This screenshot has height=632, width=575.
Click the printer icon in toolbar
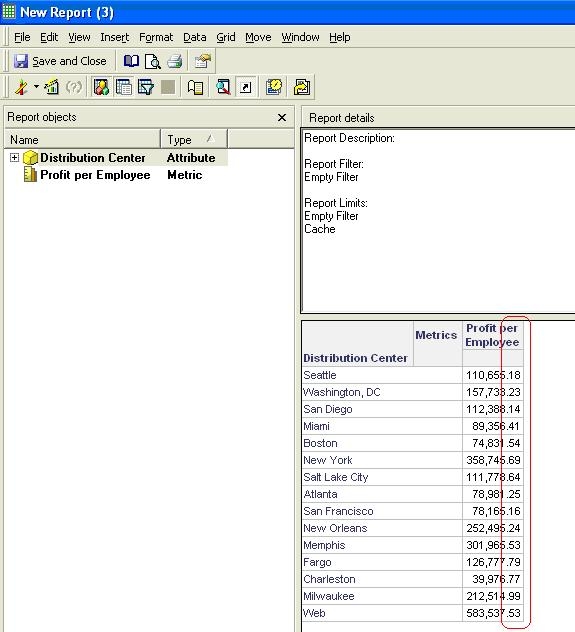(x=174, y=61)
